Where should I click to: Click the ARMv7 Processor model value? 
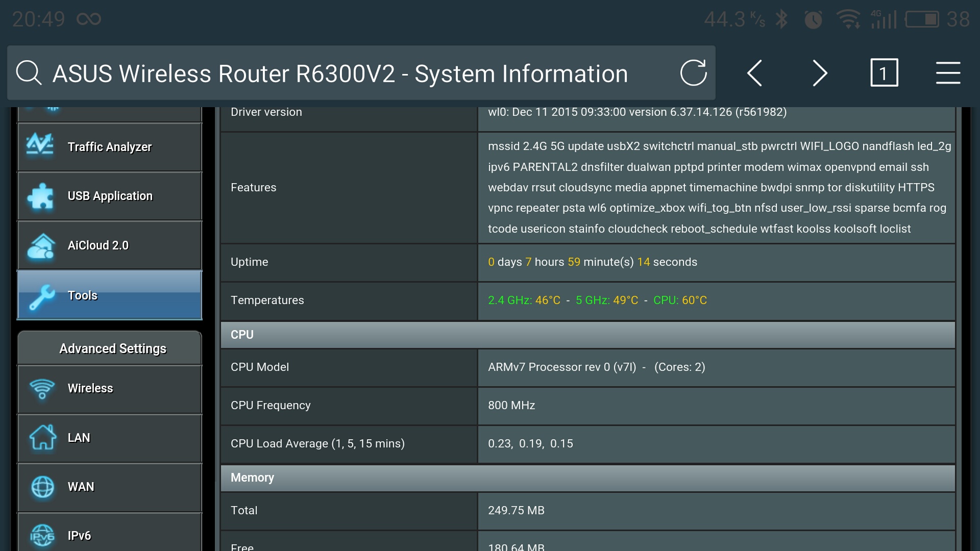pos(596,367)
